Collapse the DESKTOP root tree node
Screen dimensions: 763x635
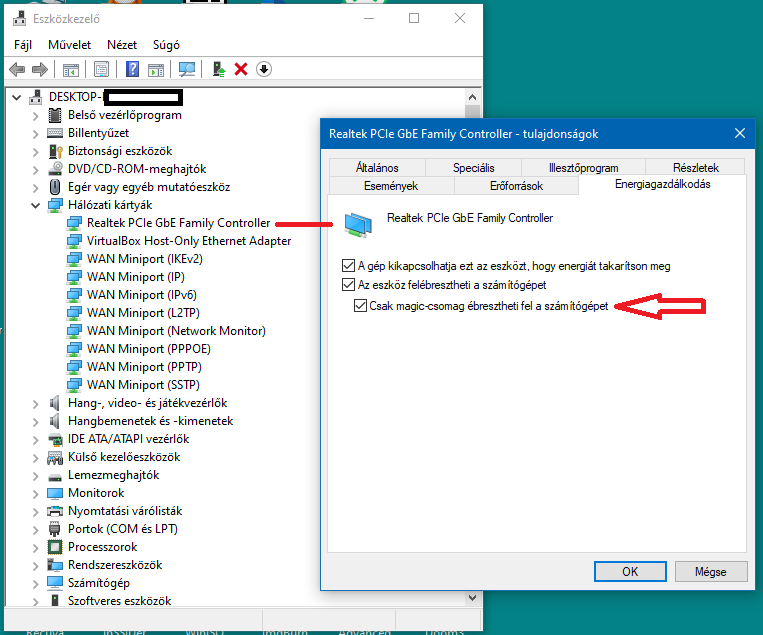(x=17, y=97)
